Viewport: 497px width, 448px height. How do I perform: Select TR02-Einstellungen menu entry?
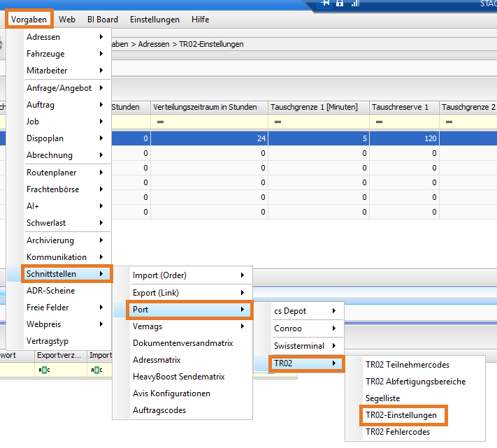[401, 415]
